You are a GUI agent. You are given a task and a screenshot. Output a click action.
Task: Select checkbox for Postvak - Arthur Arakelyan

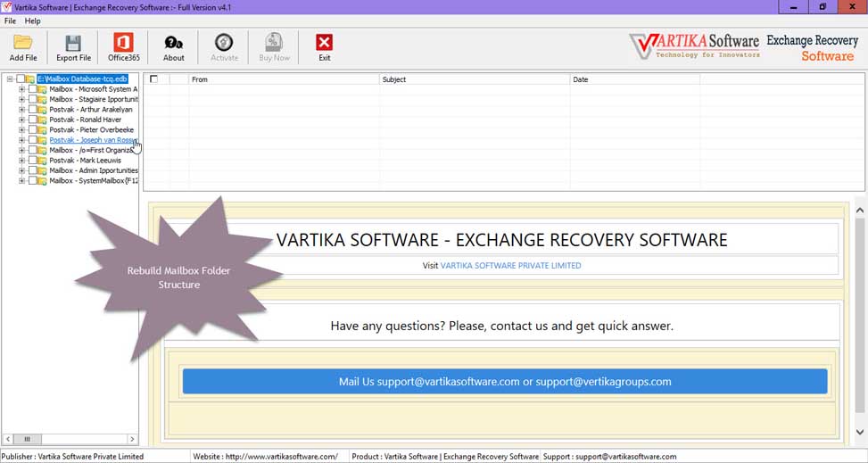pos(33,110)
